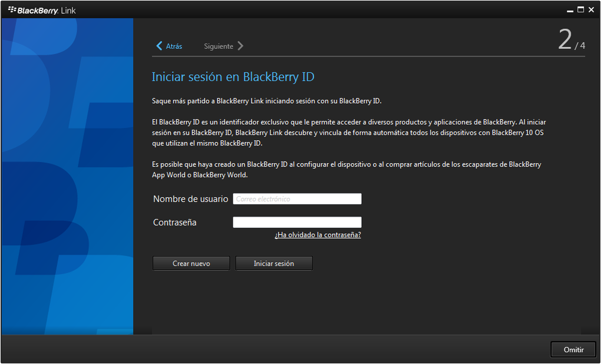601x364 pixels.
Task: Focus the Nombre de usuario email field
Action: 297,199
